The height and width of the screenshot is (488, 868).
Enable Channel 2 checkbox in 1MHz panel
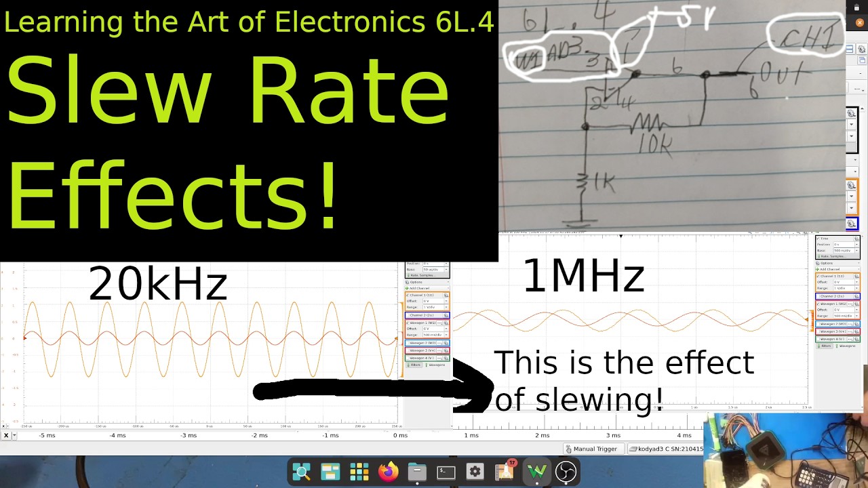pyautogui.click(x=818, y=296)
